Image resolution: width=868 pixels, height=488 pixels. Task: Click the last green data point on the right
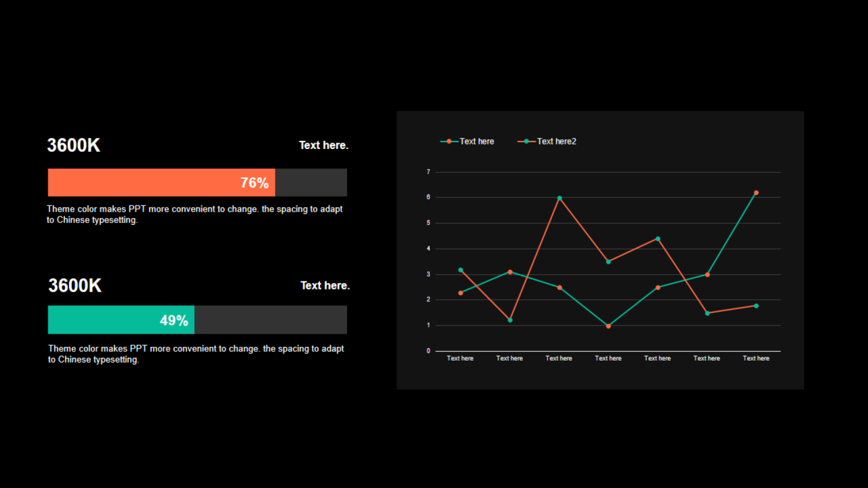756,306
